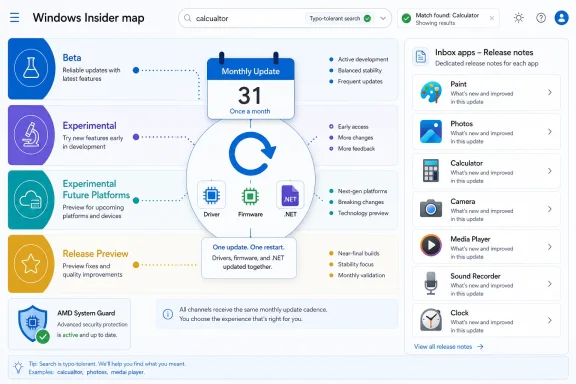Click the Camera app icon
This screenshot has width=576, height=384.
pos(431,208)
